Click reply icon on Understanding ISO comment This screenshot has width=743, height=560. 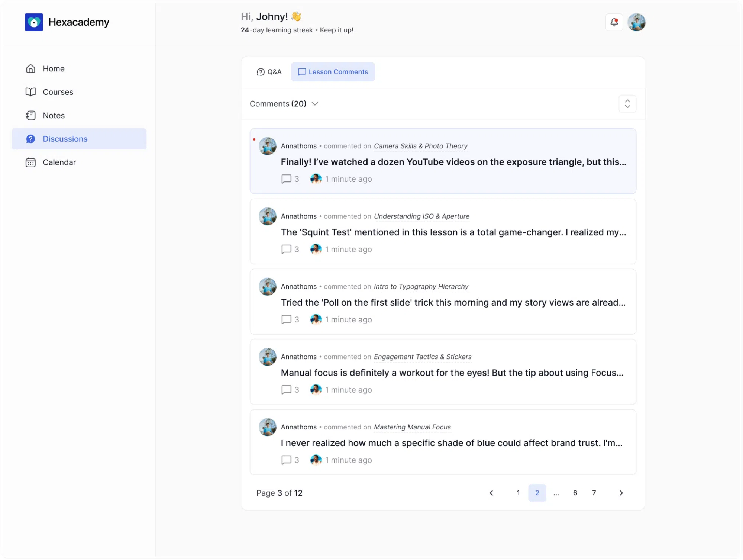286,250
